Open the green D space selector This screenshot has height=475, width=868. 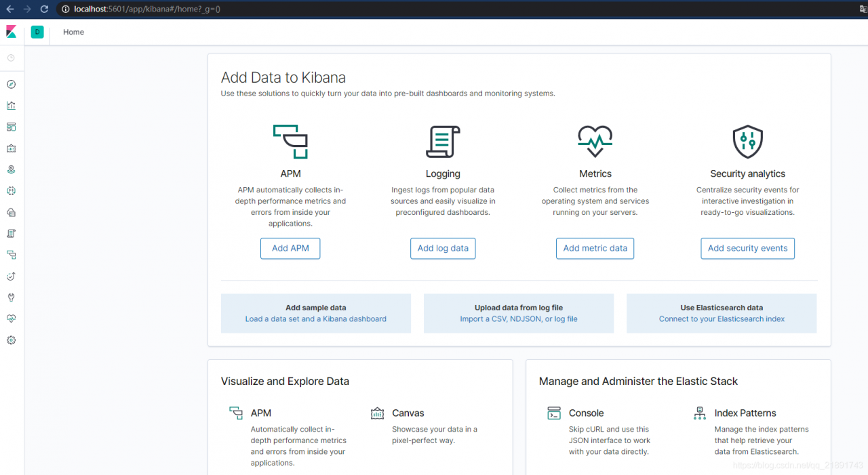[37, 32]
